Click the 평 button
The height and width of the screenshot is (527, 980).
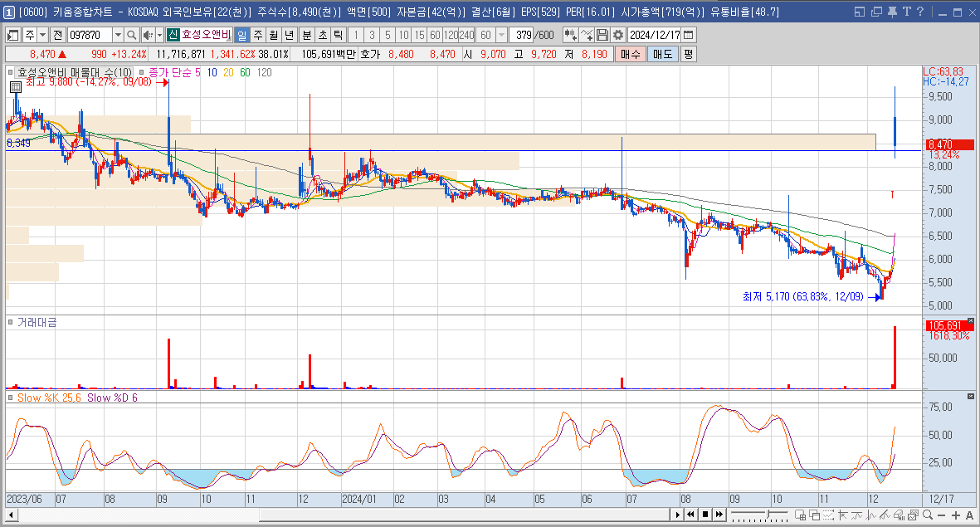point(688,55)
